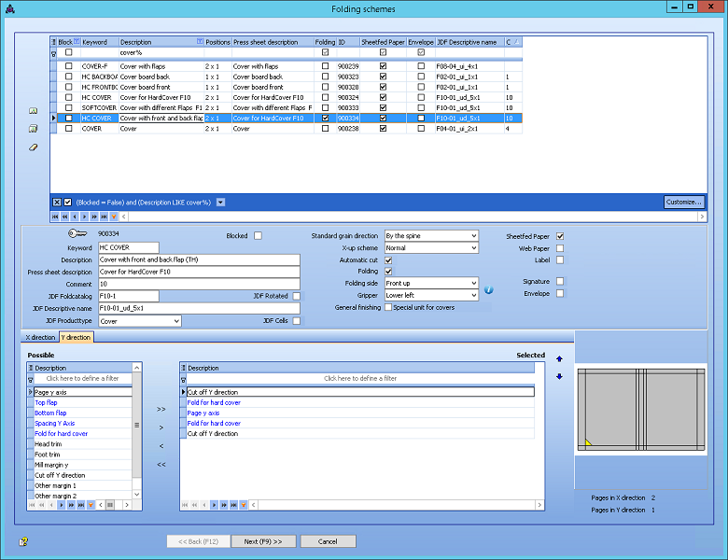Enable the JDF Cells checkbox
Image resolution: width=728 pixels, height=560 pixels.
click(x=296, y=321)
